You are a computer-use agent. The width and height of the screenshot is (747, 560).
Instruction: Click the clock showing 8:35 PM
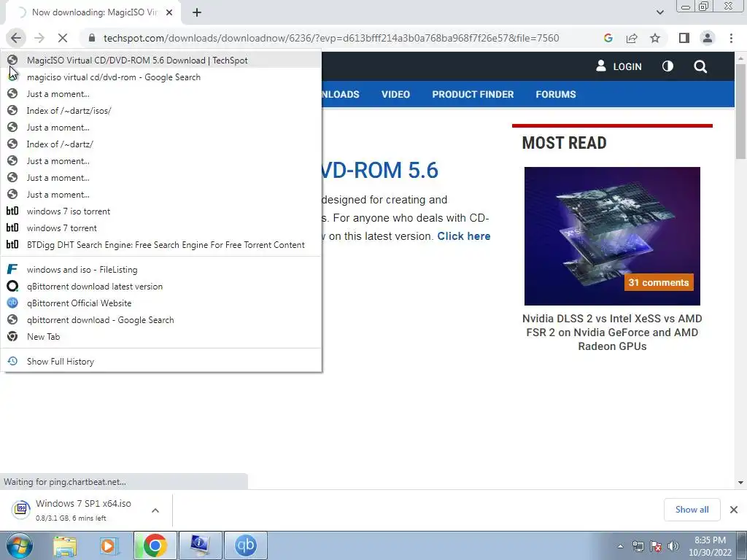click(710, 546)
